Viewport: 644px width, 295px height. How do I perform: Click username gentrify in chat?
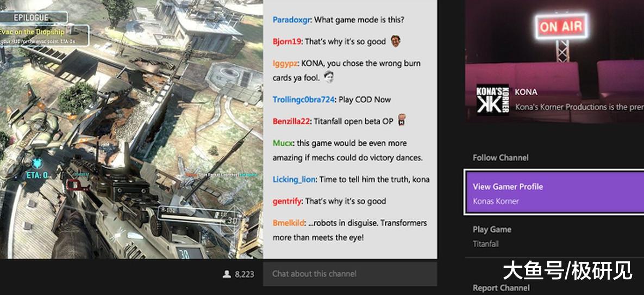pyautogui.click(x=287, y=201)
